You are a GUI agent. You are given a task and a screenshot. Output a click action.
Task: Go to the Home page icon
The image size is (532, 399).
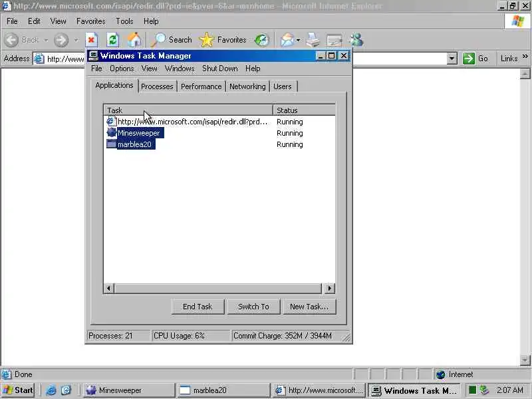click(x=134, y=40)
